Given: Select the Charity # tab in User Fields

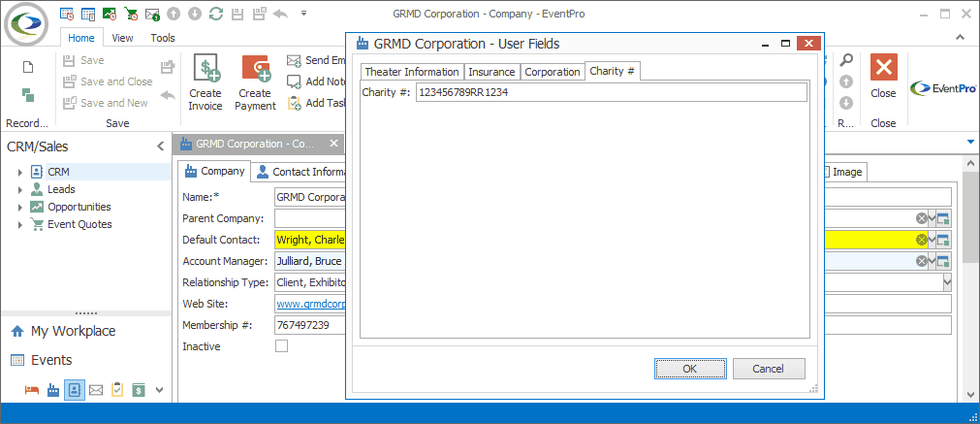Looking at the screenshot, I should click(613, 71).
